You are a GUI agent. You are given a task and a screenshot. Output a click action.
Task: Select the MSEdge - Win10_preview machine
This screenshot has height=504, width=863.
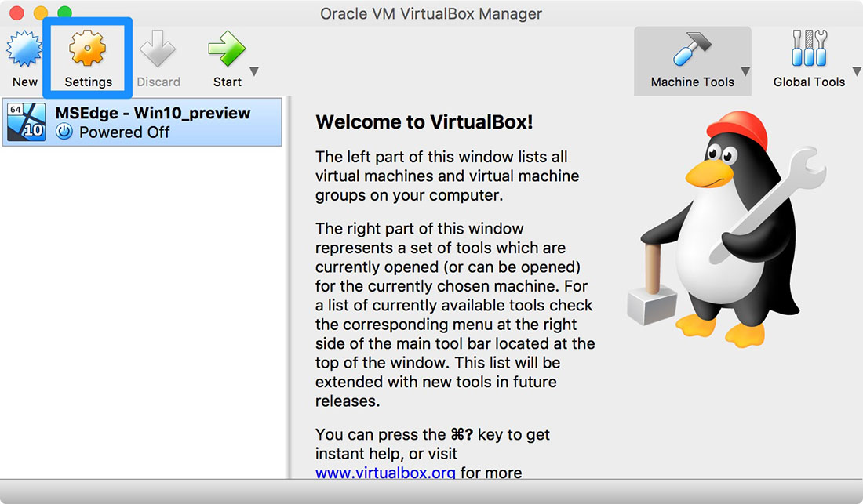pos(142,122)
